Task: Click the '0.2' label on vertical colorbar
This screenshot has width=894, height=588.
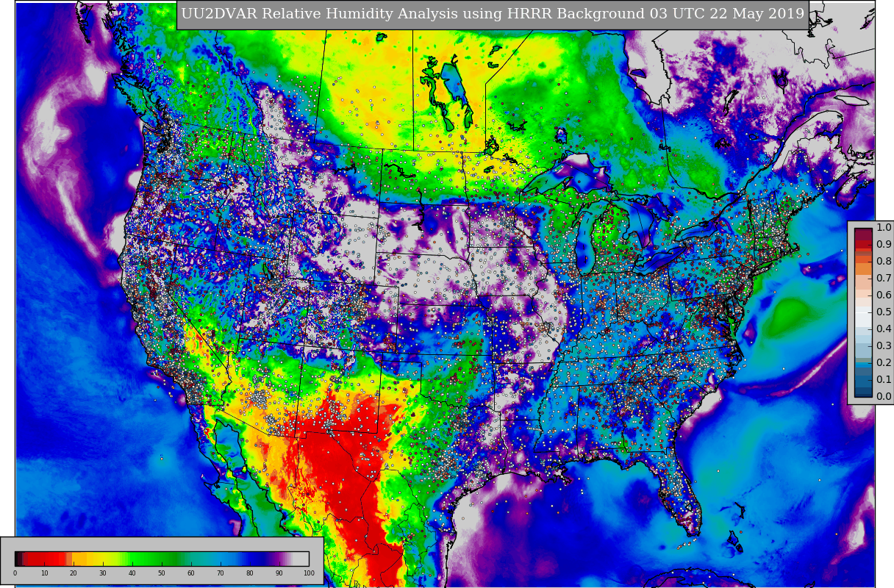Action: (x=884, y=363)
